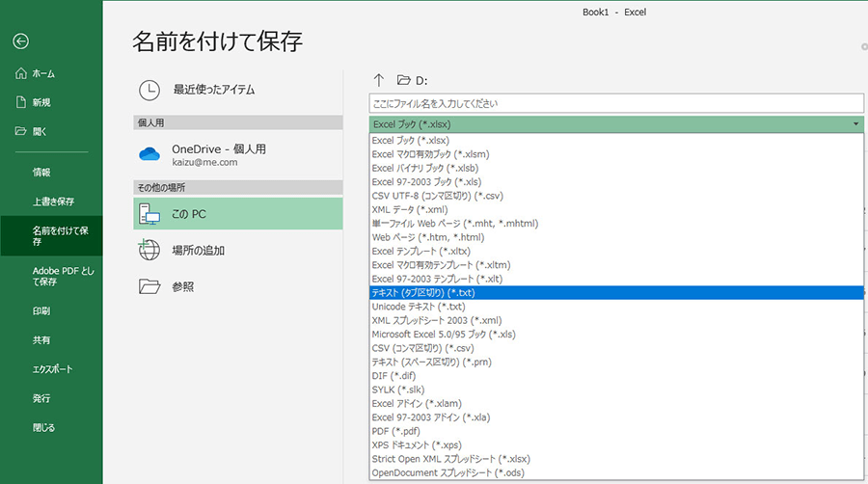The height and width of the screenshot is (484, 868).
Task: Click the New document page icon
Action: tap(21, 102)
